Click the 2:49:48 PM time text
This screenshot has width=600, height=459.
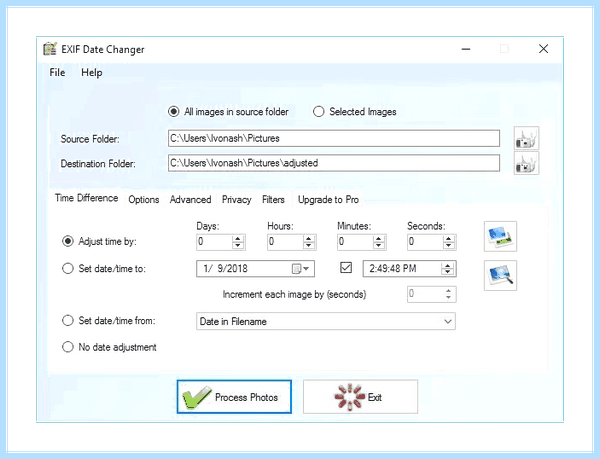(393, 269)
